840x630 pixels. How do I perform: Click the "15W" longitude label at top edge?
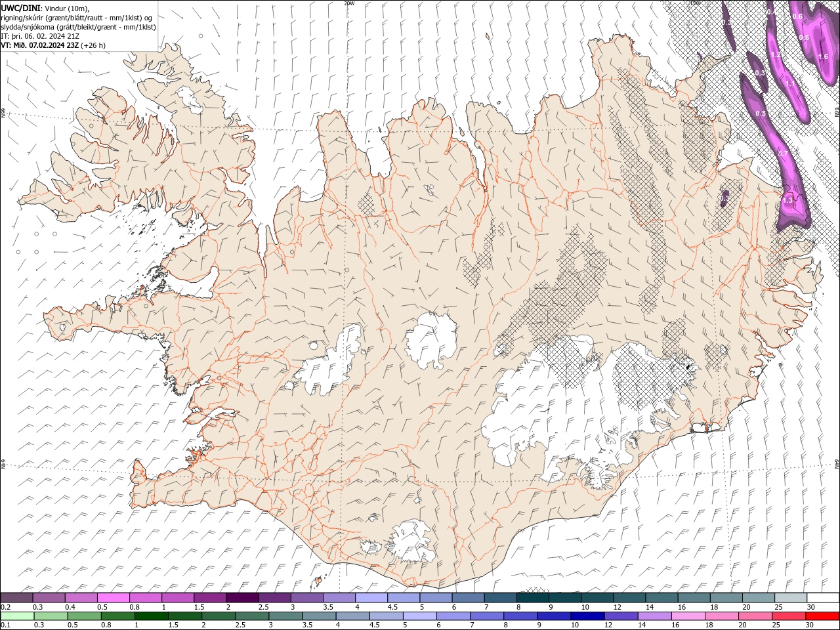point(695,3)
